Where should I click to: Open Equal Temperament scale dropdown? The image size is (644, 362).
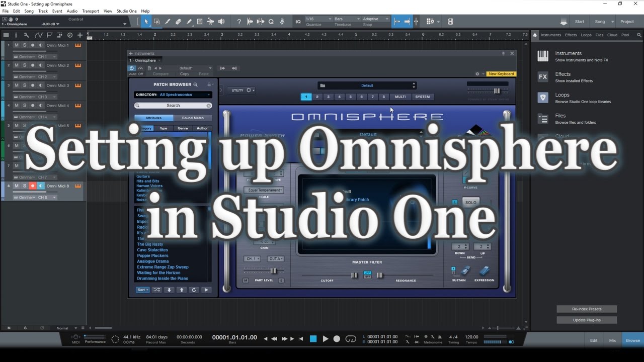[x=264, y=190]
